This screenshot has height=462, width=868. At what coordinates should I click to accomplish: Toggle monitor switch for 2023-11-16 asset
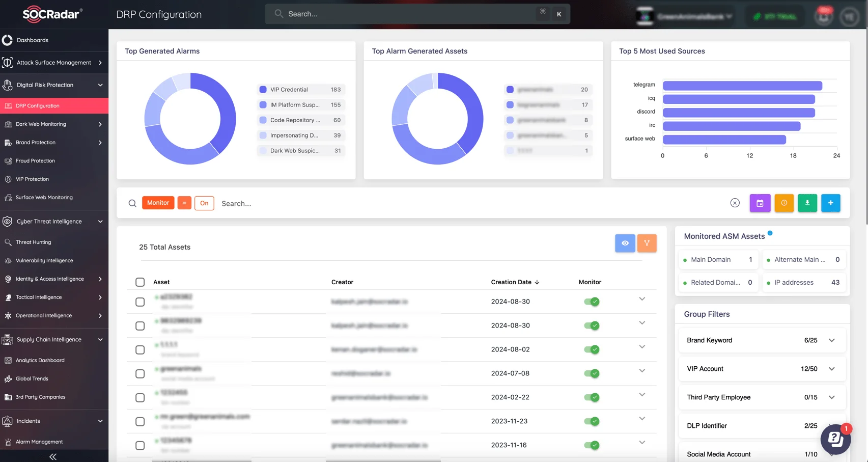coord(591,445)
